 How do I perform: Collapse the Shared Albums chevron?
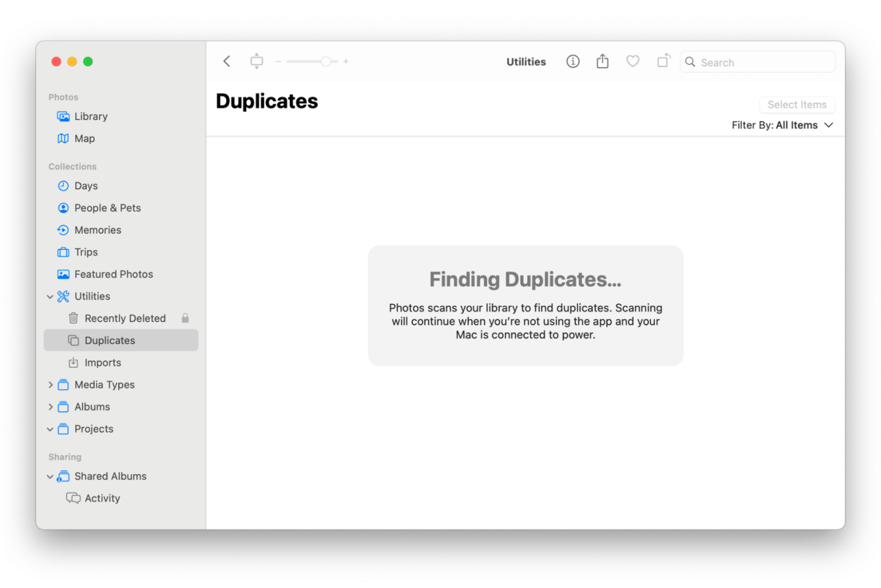point(50,476)
